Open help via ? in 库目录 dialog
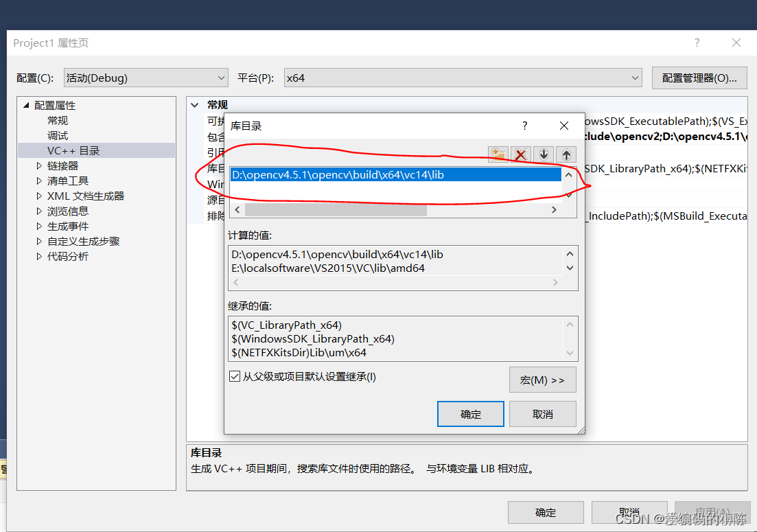 [524, 126]
